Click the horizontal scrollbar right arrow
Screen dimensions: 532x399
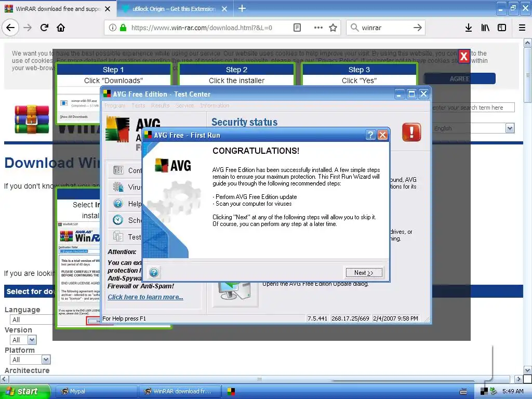click(x=518, y=379)
